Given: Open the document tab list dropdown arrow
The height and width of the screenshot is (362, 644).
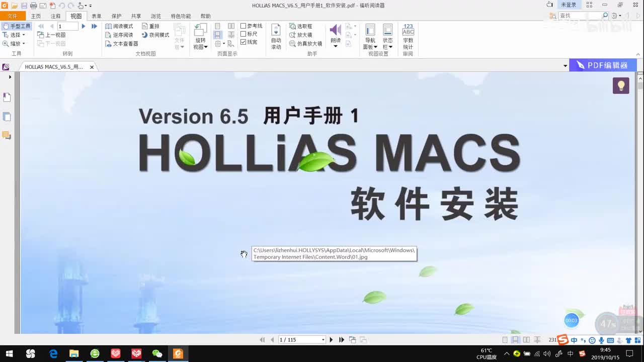Looking at the screenshot, I should click(565, 66).
